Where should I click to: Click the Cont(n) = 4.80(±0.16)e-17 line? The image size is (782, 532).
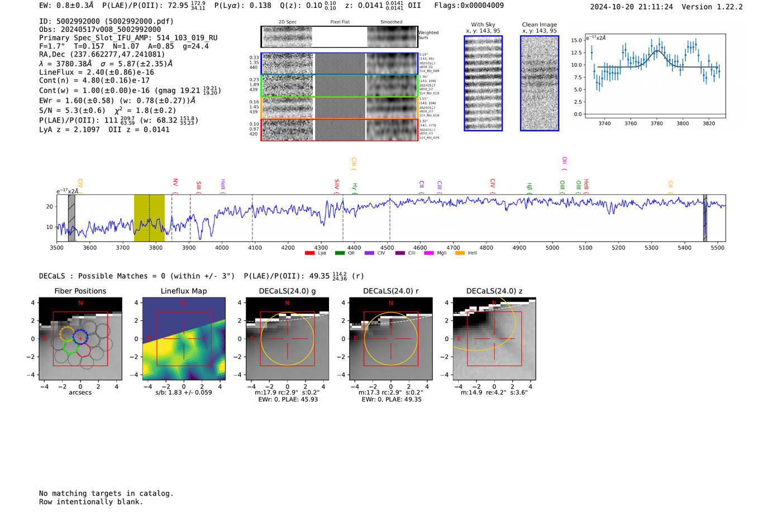94,80
